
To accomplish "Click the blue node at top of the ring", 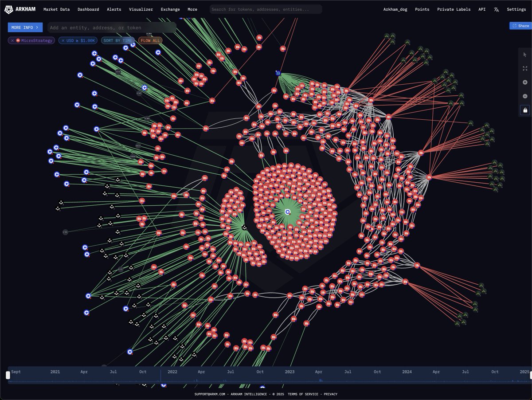I will (x=278, y=73).
